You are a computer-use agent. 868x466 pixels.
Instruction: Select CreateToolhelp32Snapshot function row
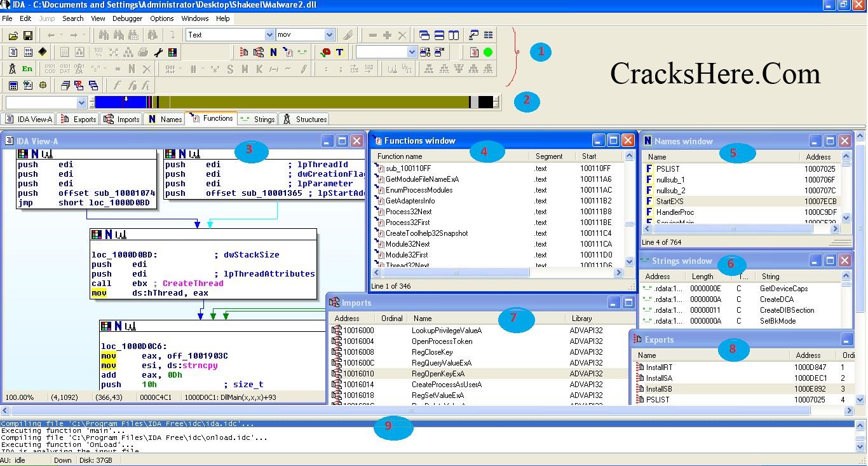[426, 233]
